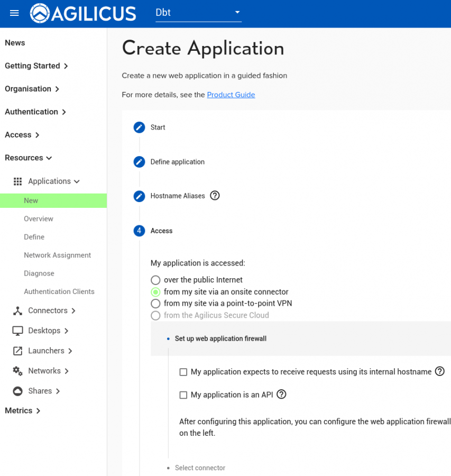Screen dimensions: 451x476
Task: Click the News sidebar link
Action: (x=15, y=43)
